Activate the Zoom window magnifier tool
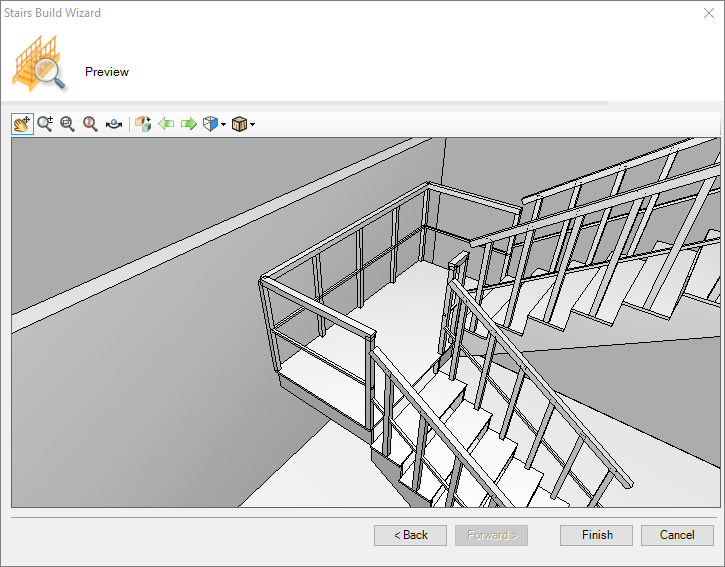Screen dimensions: 725x567 (x=68, y=124)
